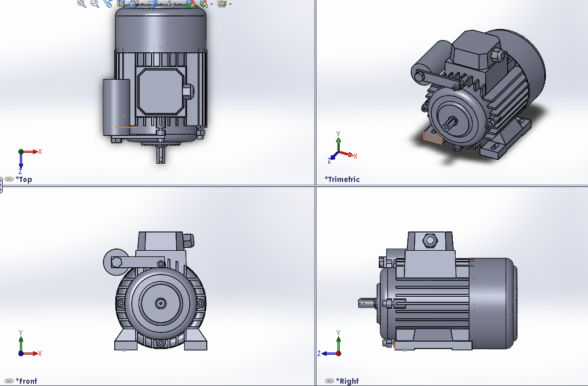Expand the Hide/Show Items dropdown arrow
The image size is (588, 386).
tap(180, 4)
